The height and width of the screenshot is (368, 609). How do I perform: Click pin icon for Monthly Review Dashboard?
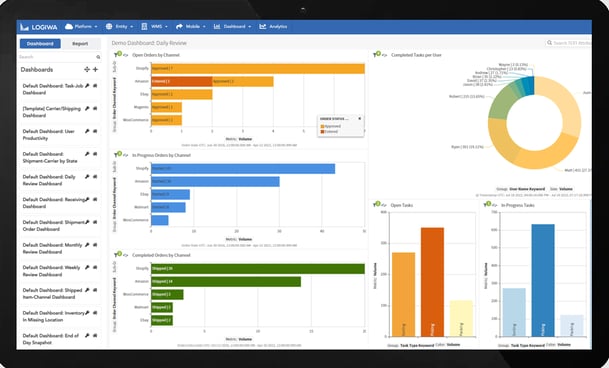point(87,245)
